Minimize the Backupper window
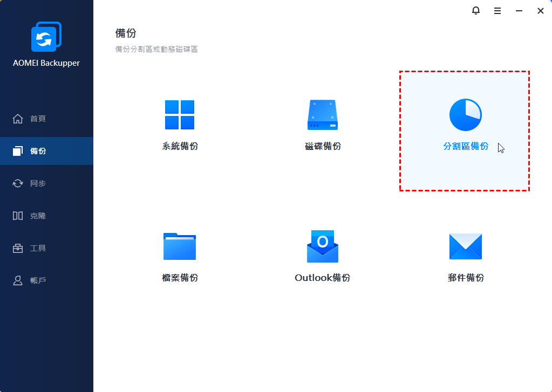552x392 pixels. click(x=519, y=11)
